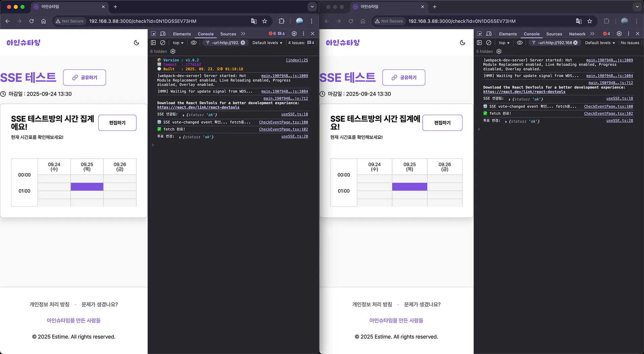
Task: Click the bookmark star in left browser
Action: [x=265, y=21]
